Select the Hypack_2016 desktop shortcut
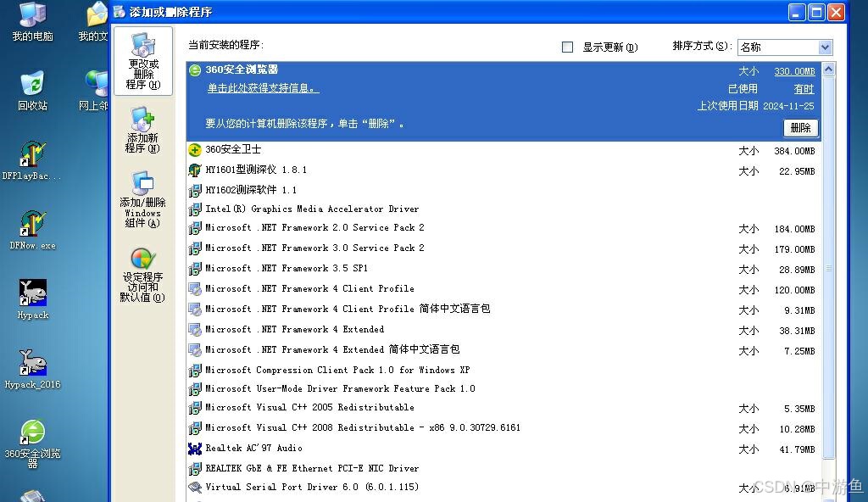 [32, 369]
